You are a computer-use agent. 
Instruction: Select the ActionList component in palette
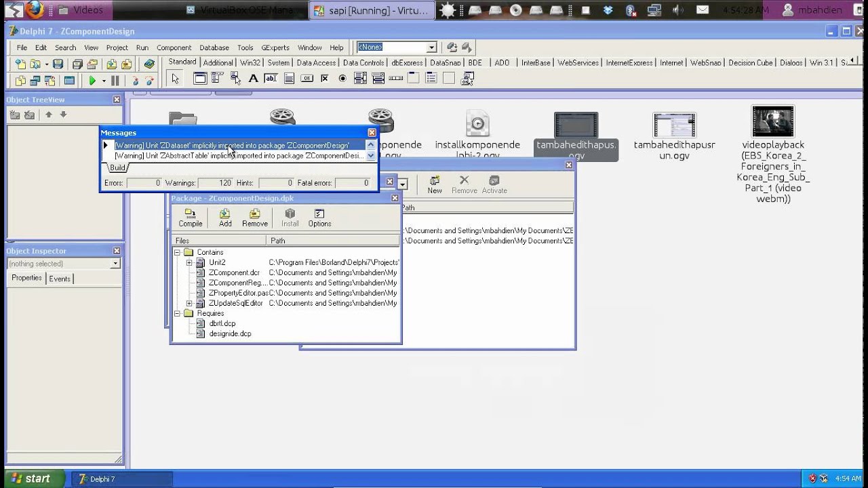pos(467,79)
